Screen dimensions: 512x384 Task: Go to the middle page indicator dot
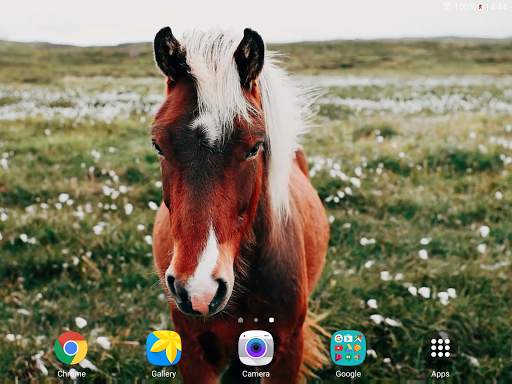pos(256,320)
